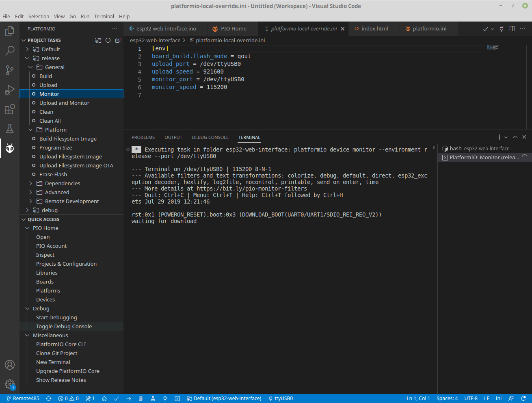The width and height of the screenshot is (532, 403).
Task: Split the editor to the right
Action: (x=512, y=29)
